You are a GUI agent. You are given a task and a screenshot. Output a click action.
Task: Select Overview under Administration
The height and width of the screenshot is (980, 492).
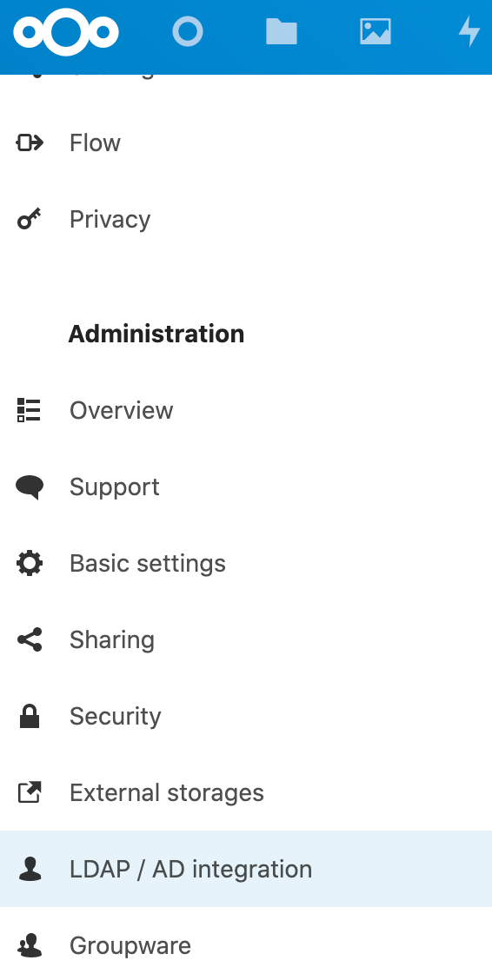pos(246,410)
